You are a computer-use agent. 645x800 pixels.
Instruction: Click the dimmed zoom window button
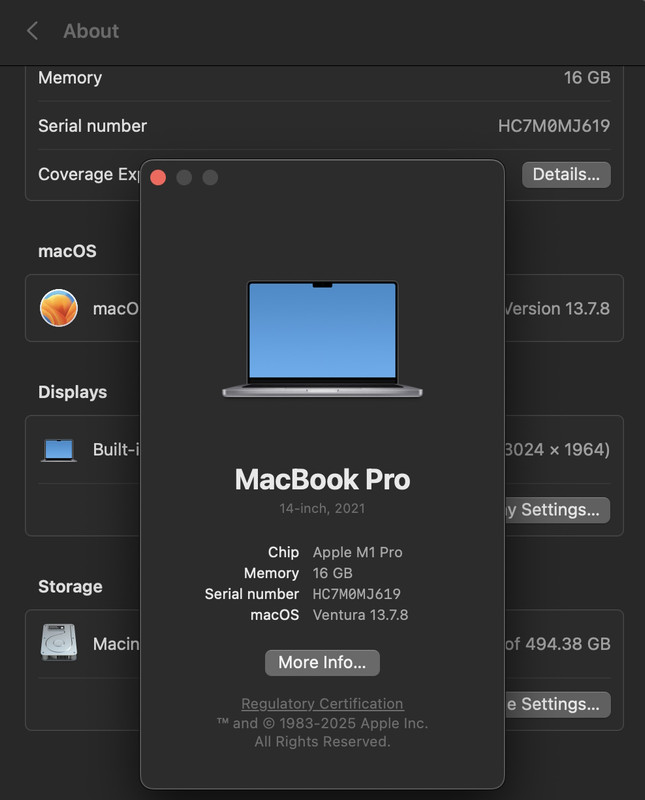(x=210, y=178)
